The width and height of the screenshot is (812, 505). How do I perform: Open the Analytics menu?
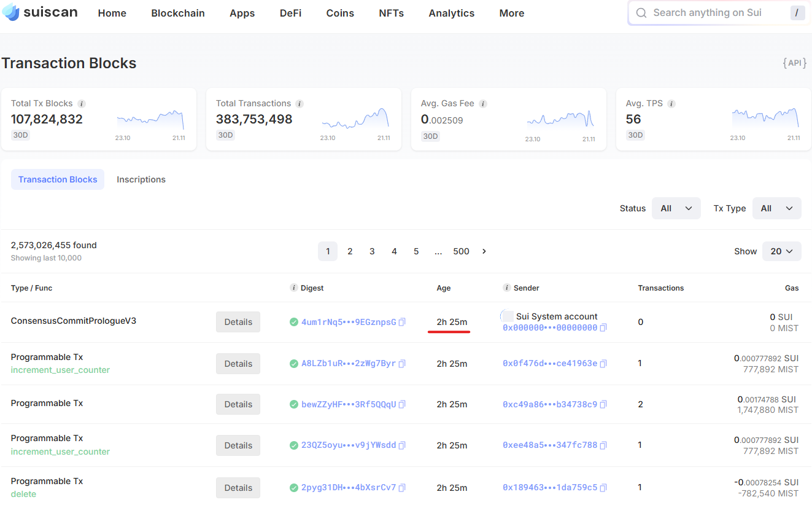(452, 13)
